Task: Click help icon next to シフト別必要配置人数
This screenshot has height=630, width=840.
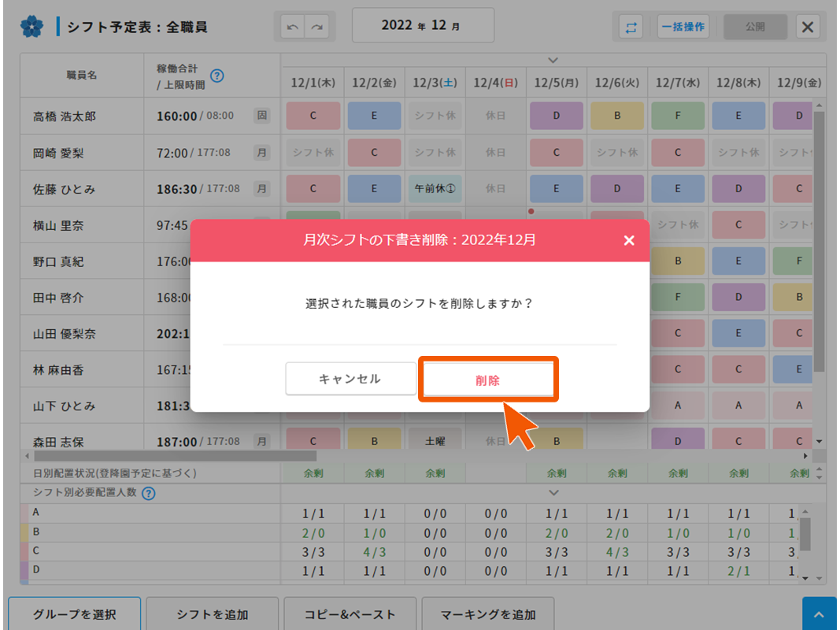Action: pyautogui.click(x=148, y=494)
